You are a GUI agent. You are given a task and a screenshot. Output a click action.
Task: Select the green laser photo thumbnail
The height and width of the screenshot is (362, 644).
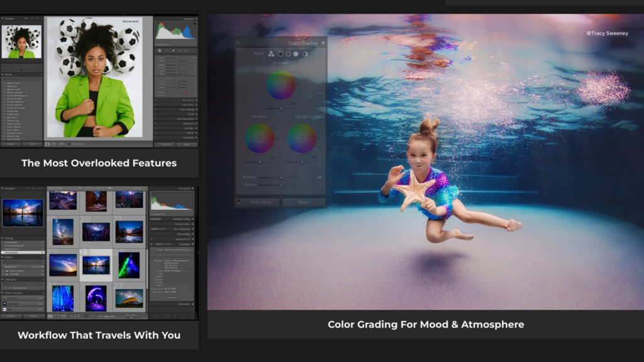pyautogui.click(x=129, y=264)
